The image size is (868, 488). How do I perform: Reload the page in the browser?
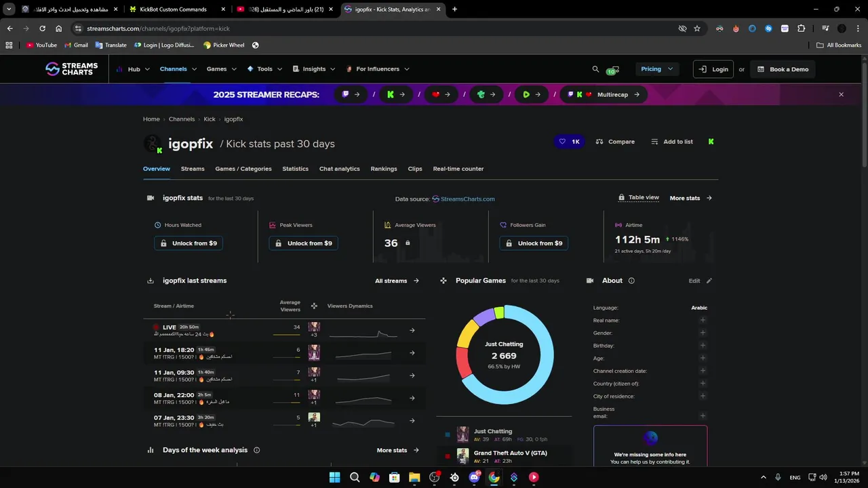(x=42, y=28)
